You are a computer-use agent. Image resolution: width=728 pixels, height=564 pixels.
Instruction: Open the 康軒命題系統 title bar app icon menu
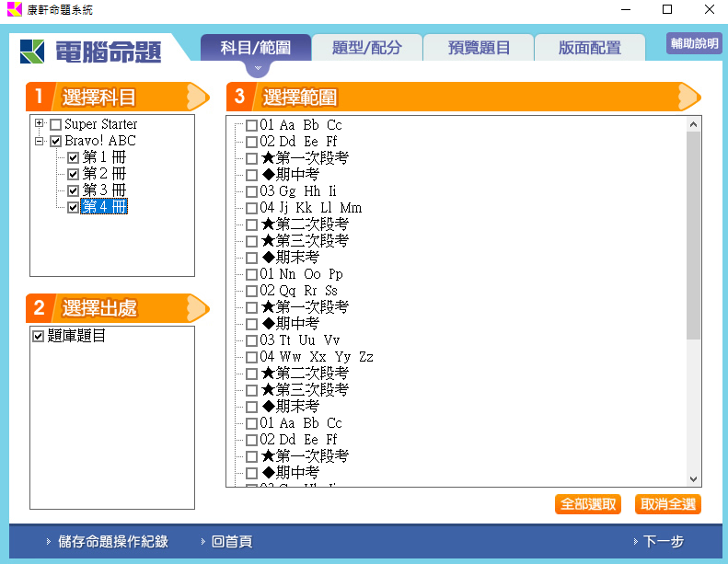(x=14, y=9)
